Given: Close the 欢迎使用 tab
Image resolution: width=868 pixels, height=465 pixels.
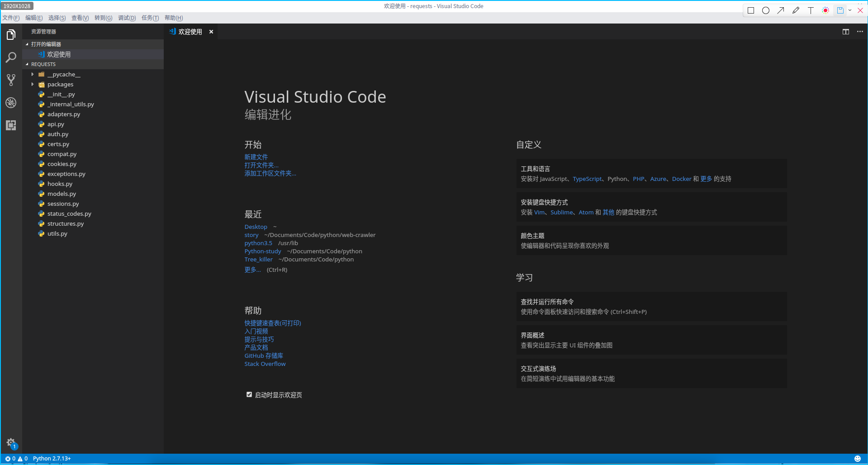Looking at the screenshot, I should (211, 32).
